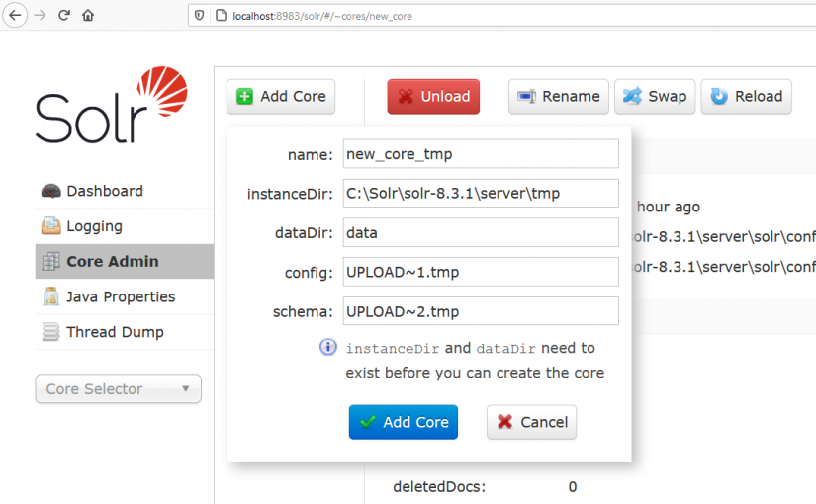Click the Core Admin server icon
Viewport: 816px width, 504px height.
(50, 261)
